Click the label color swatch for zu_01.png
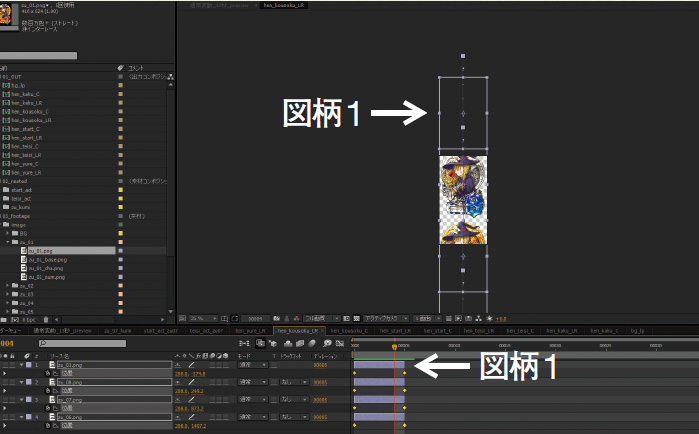 pos(120,251)
